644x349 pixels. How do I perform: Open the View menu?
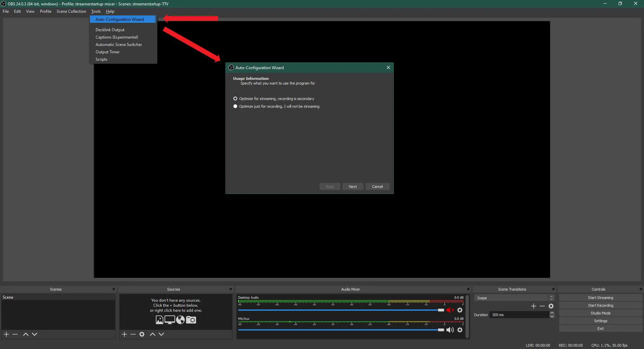click(x=30, y=11)
